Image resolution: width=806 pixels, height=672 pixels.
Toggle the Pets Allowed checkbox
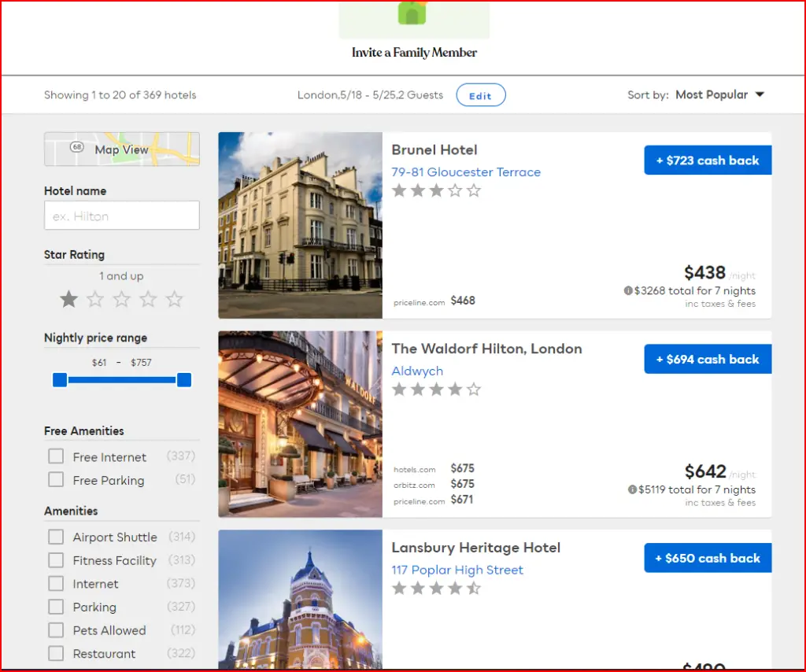click(x=56, y=630)
